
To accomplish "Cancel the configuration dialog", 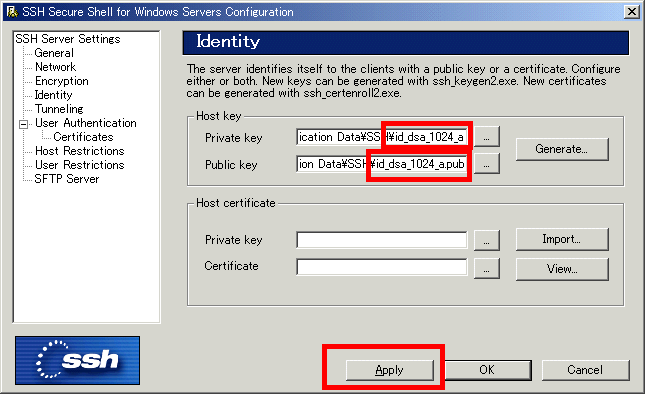I will pyautogui.click(x=585, y=370).
